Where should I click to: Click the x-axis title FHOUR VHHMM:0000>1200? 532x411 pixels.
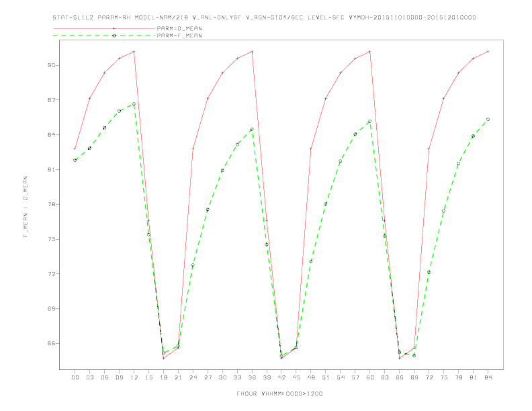tap(279, 394)
